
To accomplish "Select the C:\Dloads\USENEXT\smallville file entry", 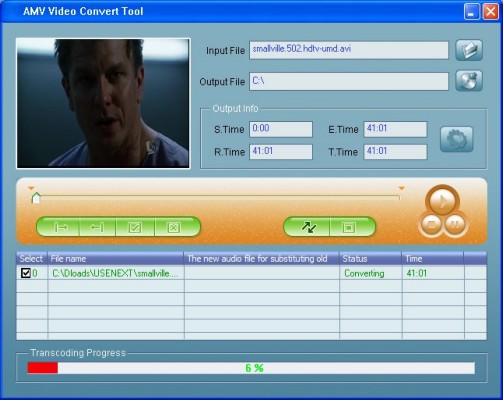I will pyautogui.click(x=115, y=273).
